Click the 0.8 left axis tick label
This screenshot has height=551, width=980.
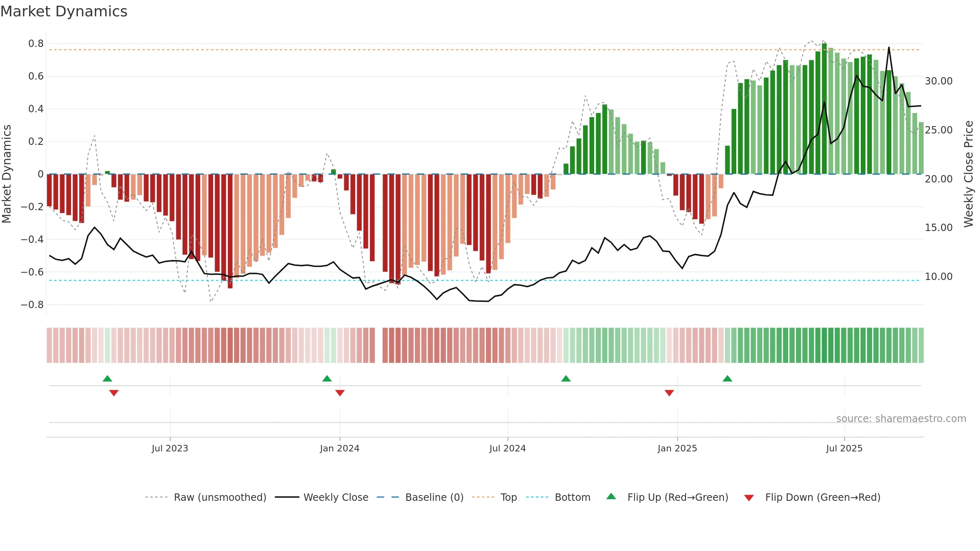36,44
